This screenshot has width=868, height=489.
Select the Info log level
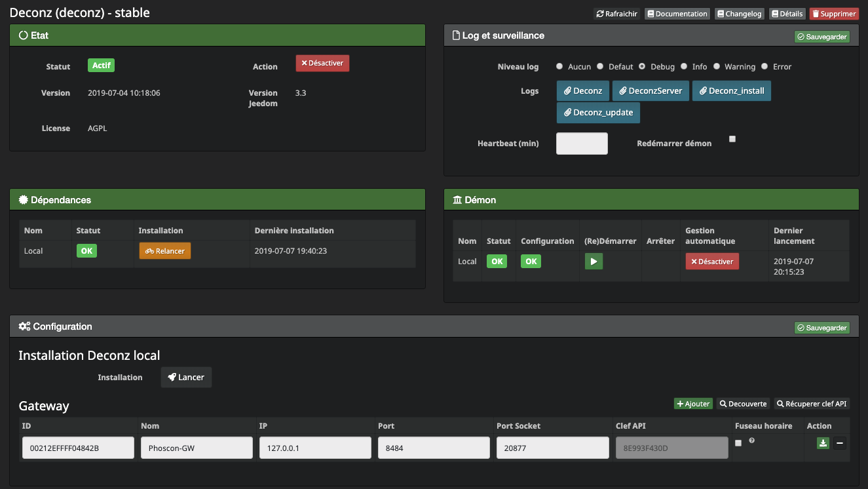(684, 66)
